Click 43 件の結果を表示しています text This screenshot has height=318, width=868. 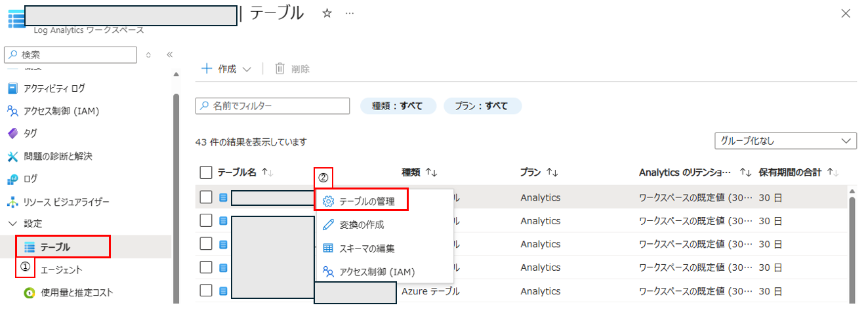251,142
